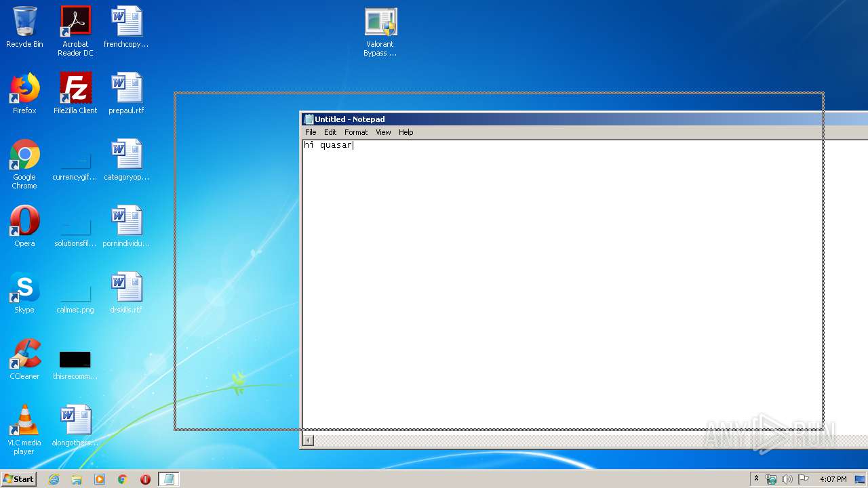Select the thisrecomm black thumbnail icon

[75, 365]
